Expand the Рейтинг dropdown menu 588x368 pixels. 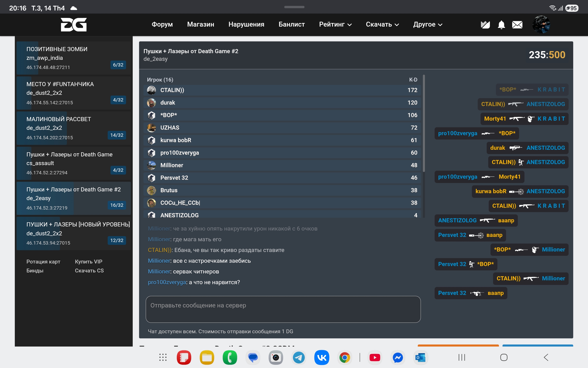pos(335,25)
